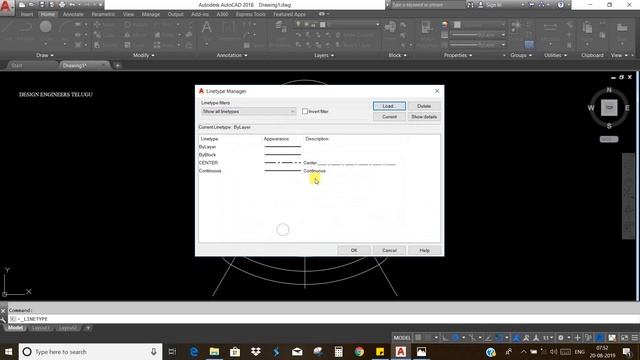
Task: Click the Paste icon in Clipboard panel
Action: pyautogui.click(x=587, y=28)
